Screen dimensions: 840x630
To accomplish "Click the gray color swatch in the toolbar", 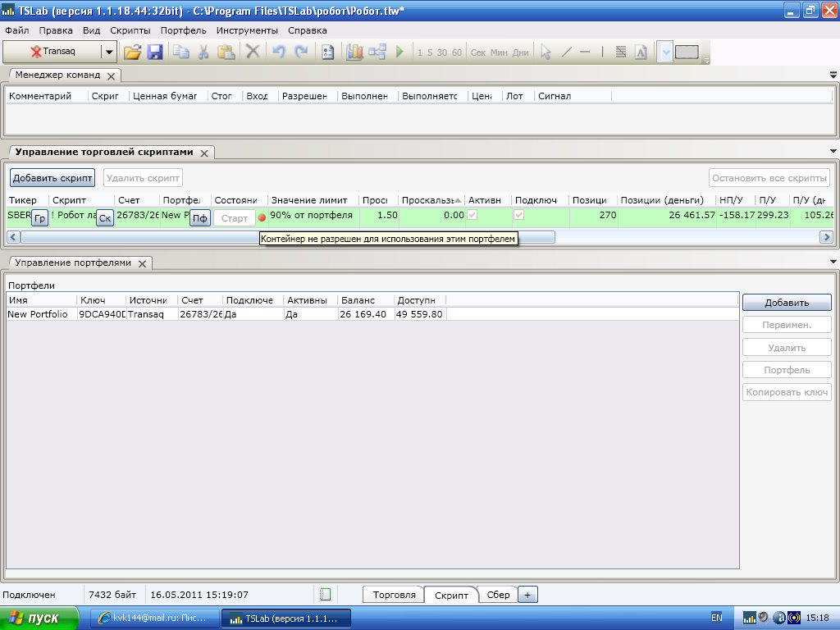I will [x=687, y=52].
